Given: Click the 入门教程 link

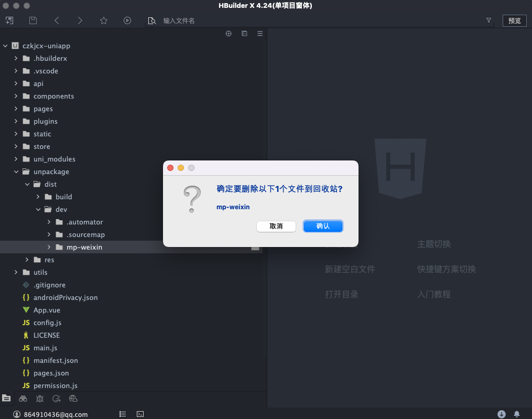Looking at the screenshot, I should point(434,294).
